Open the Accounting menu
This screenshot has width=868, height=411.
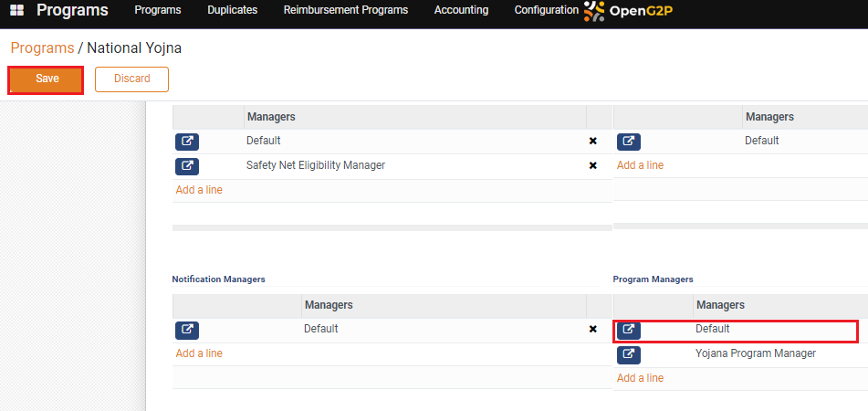coord(461,10)
